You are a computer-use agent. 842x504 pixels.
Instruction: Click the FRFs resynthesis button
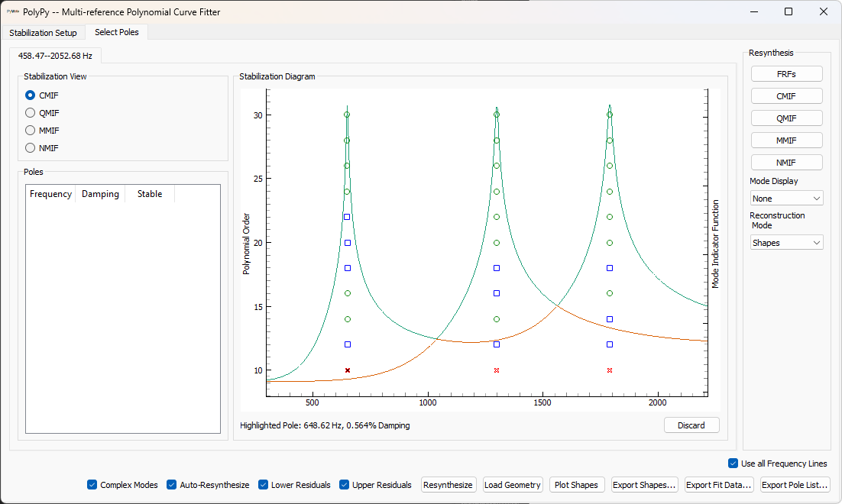786,73
